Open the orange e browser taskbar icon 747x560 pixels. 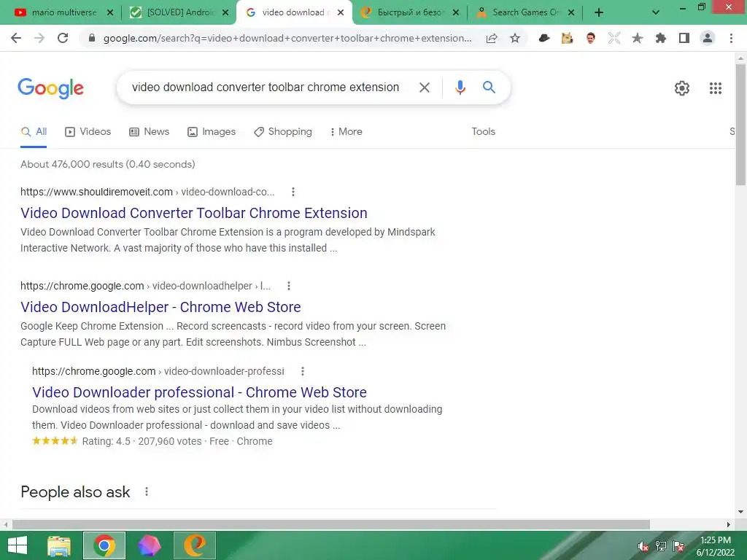coord(194,545)
